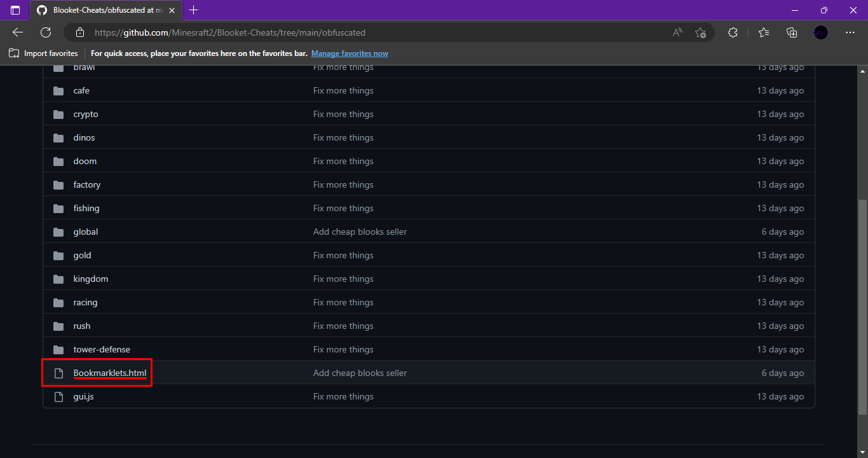This screenshot has height=458, width=868.
Task: Add this page to favorites
Action: [700, 32]
